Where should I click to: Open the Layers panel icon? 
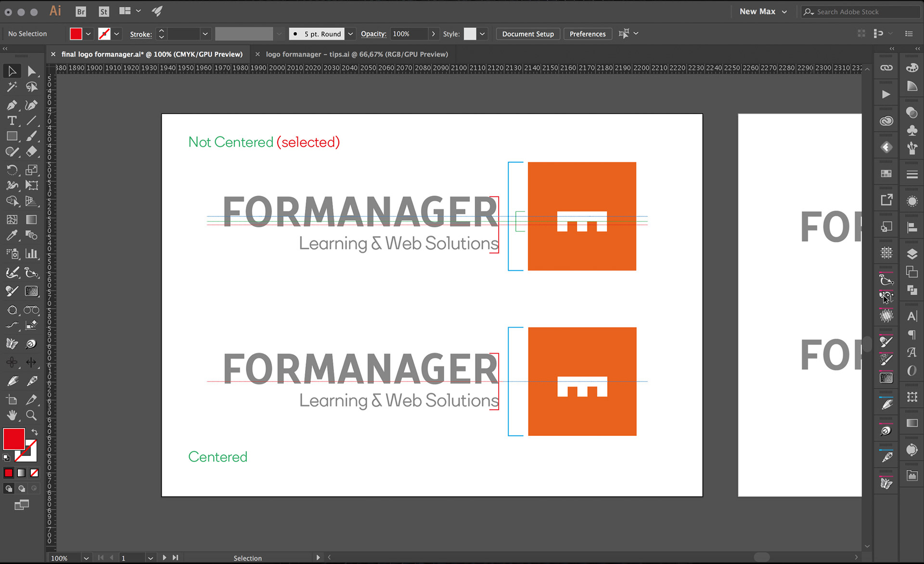click(912, 254)
